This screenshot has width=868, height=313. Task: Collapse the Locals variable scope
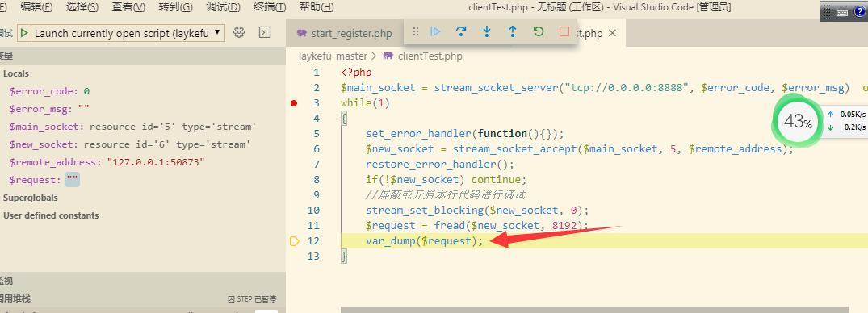click(x=16, y=73)
